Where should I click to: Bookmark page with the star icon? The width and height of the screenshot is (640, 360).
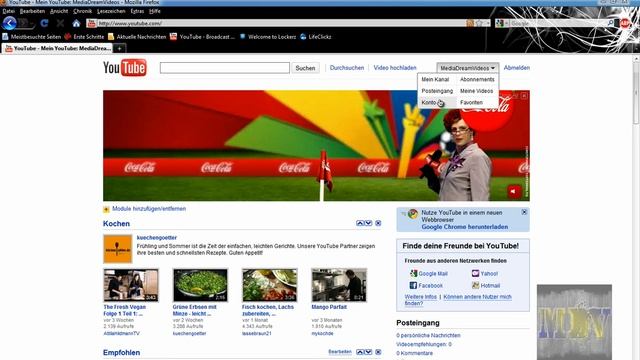[479, 23]
